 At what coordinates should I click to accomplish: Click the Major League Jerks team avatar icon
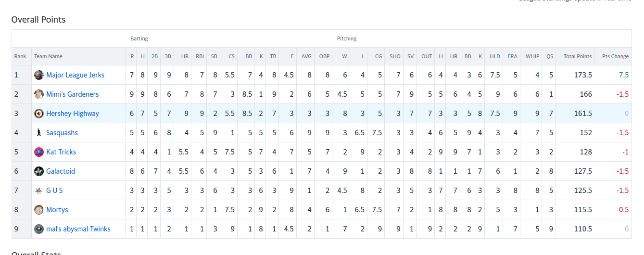(x=39, y=75)
